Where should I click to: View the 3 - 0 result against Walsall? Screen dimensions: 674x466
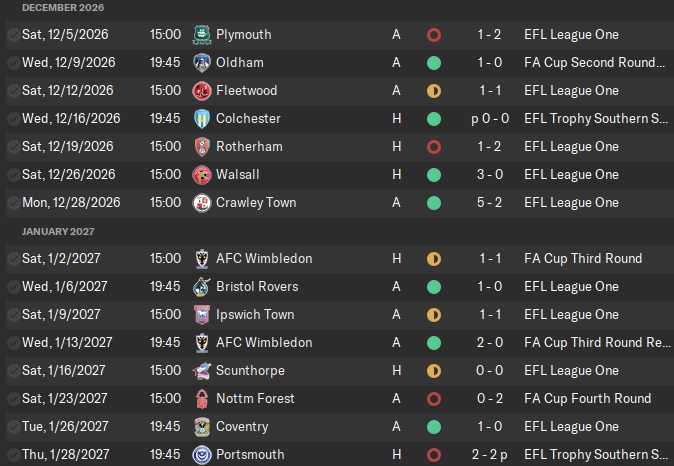[489, 175]
